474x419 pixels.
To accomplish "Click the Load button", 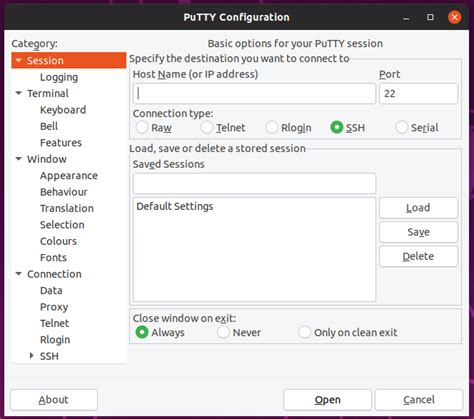I will pyautogui.click(x=418, y=208).
